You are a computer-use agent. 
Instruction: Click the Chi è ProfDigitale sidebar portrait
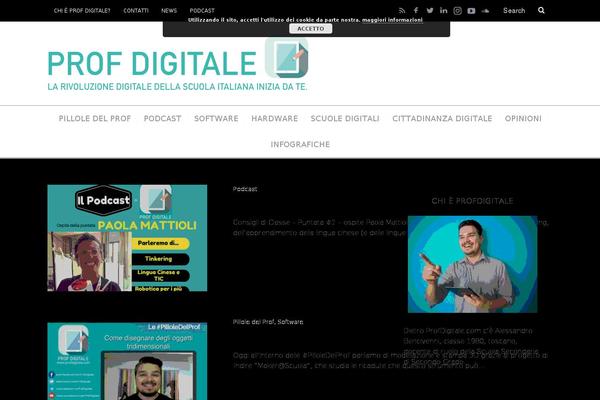tap(472, 264)
